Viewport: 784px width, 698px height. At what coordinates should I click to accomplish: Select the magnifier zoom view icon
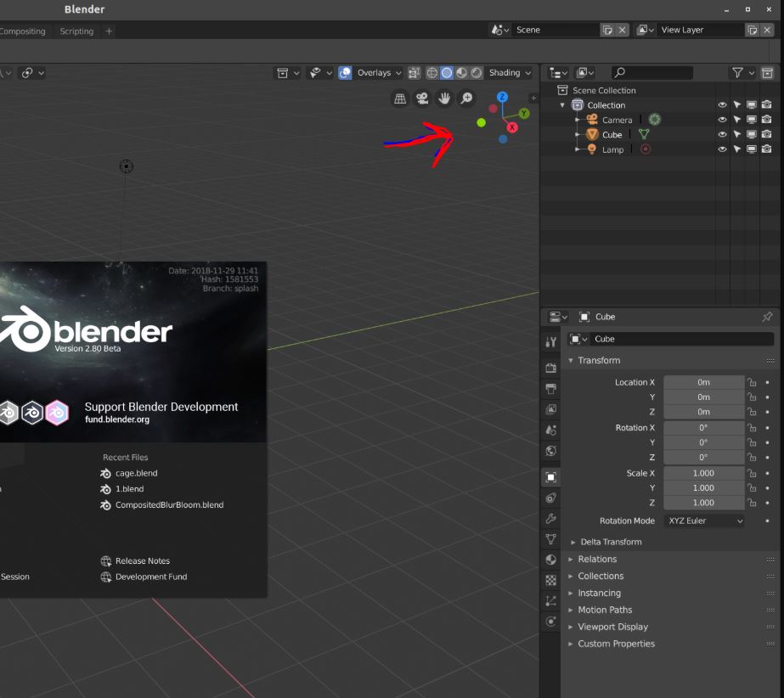pyautogui.click(x=466, y=99)
